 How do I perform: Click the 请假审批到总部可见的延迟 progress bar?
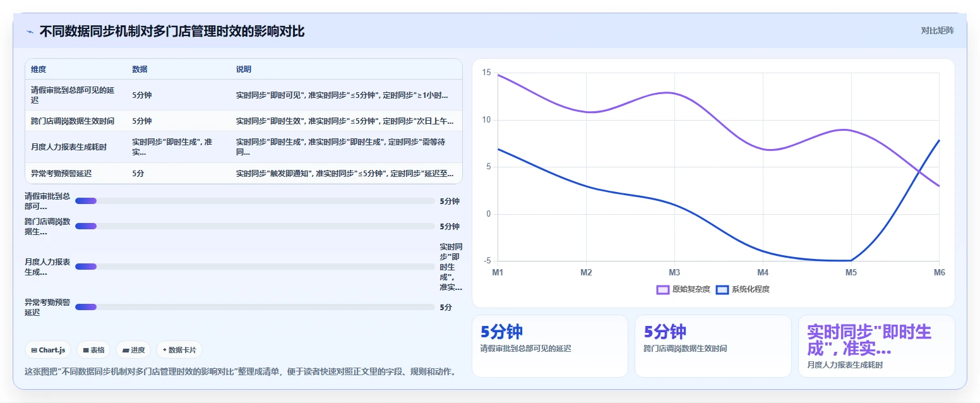[254, 201]
